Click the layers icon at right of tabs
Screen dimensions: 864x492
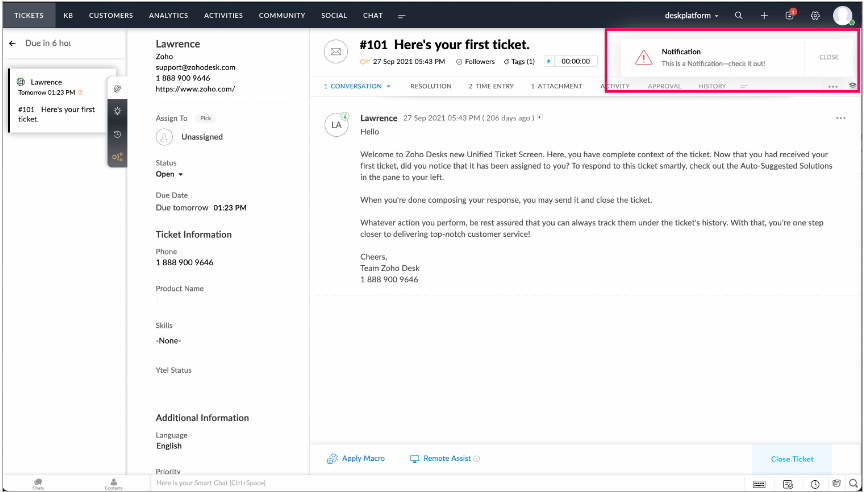853,86
